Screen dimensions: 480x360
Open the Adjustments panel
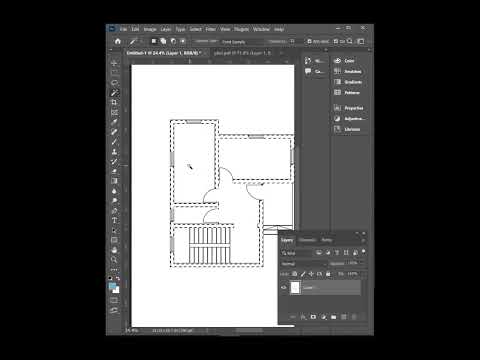(x=350, y=119)
